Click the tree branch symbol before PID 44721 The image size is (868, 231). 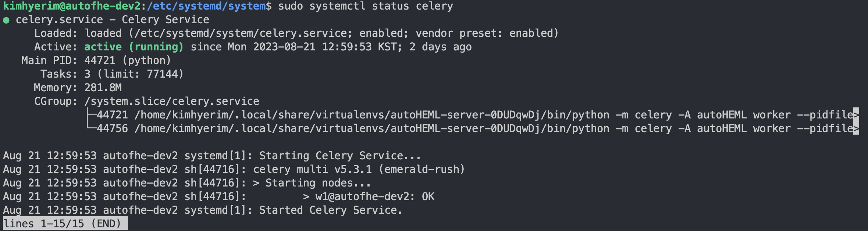91,115
